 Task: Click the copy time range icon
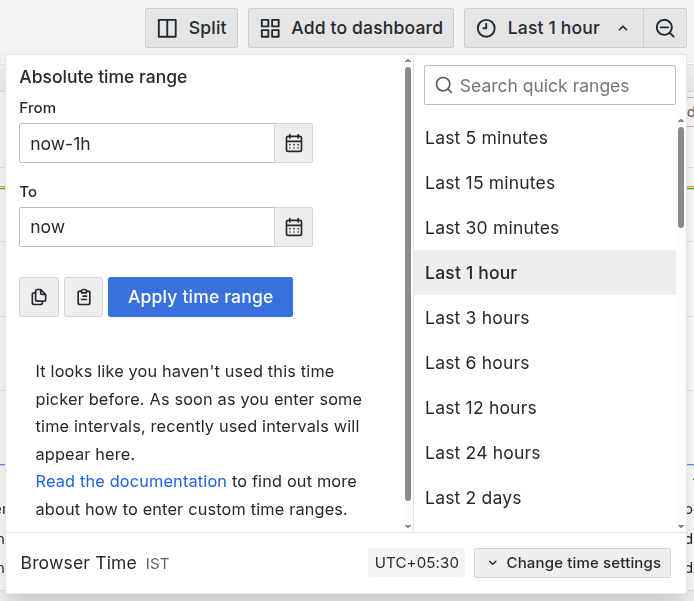[x=39, y=297]
